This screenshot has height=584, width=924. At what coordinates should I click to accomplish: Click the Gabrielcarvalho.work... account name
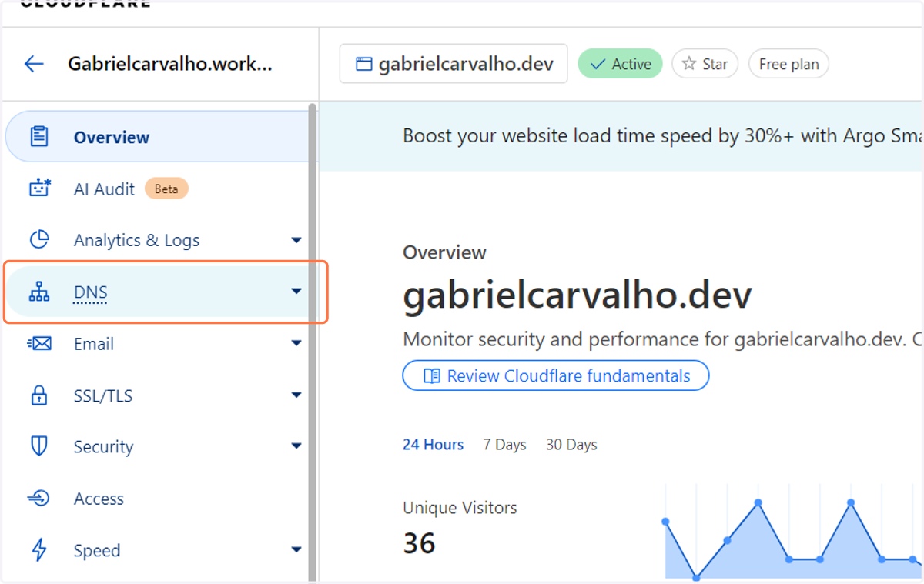[170, 64]
